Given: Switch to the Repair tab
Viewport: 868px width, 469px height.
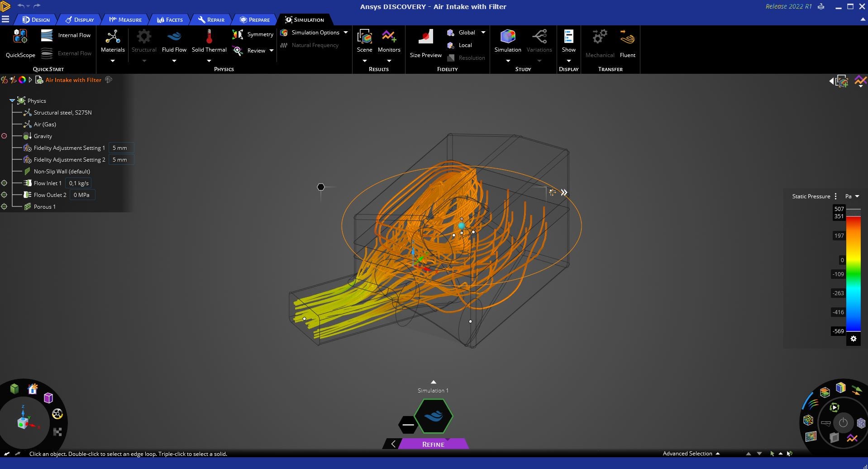Looking at the screenshot, I should [211, 19].
